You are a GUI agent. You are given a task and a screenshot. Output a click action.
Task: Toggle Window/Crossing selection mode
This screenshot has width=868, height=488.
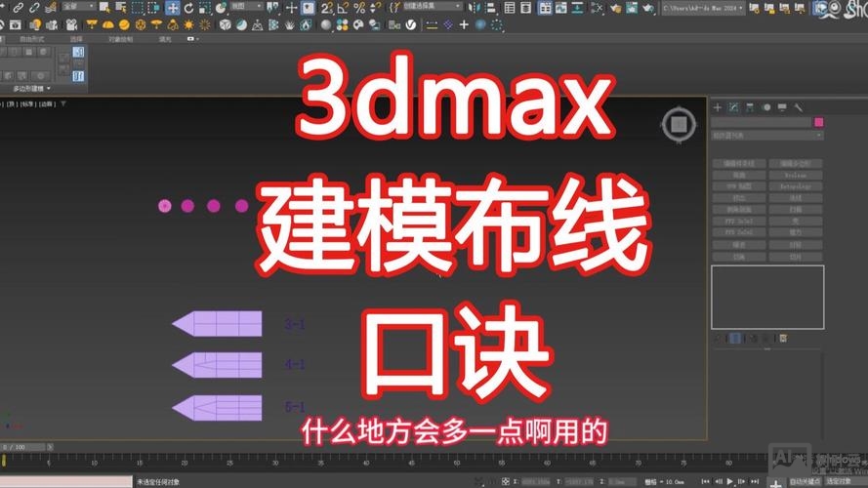click(152, 7)
